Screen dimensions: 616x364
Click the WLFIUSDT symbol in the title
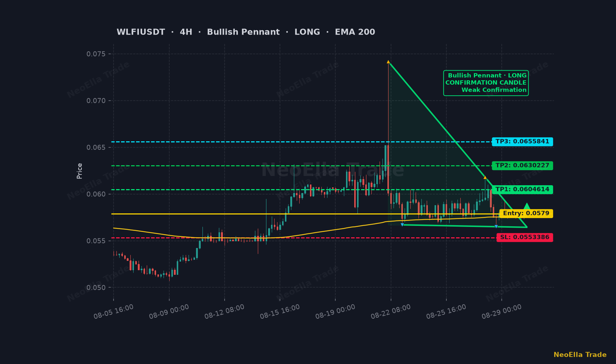coord(141,32)
